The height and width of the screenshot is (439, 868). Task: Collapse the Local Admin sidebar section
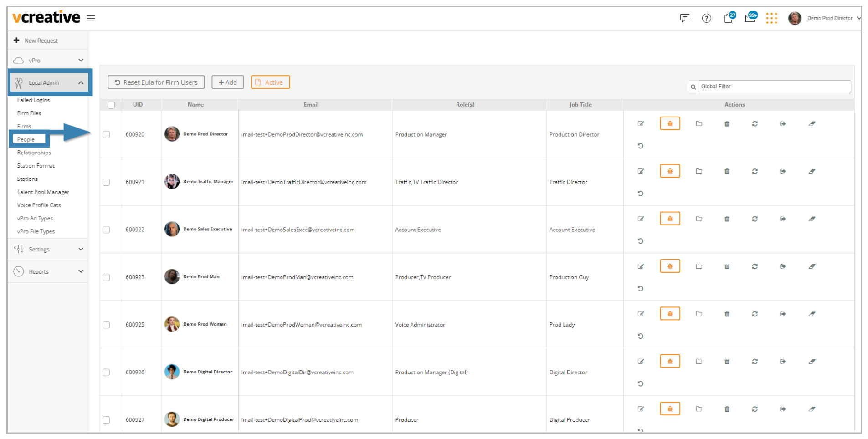pos(50,82)
